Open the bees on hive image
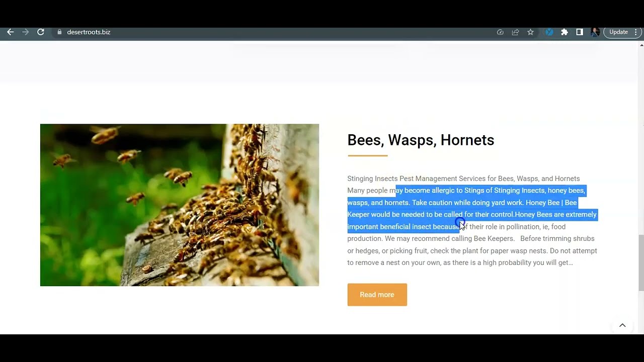 (180, 205)
